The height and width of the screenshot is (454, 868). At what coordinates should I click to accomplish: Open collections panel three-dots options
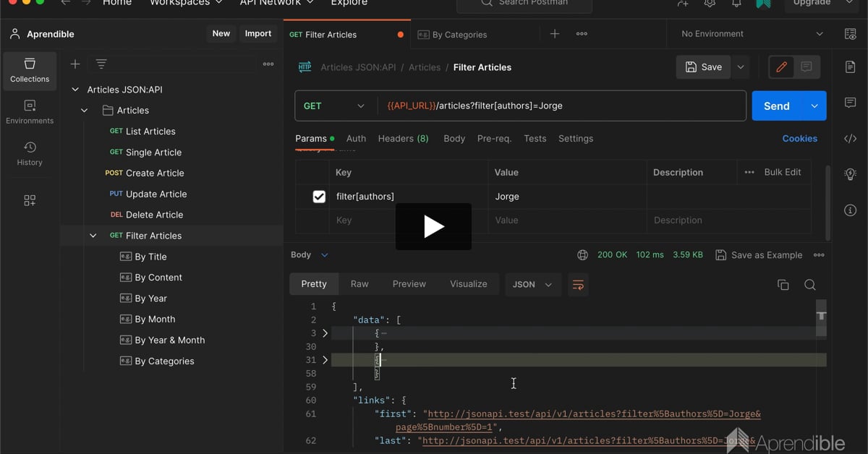[x=268, y=64]
